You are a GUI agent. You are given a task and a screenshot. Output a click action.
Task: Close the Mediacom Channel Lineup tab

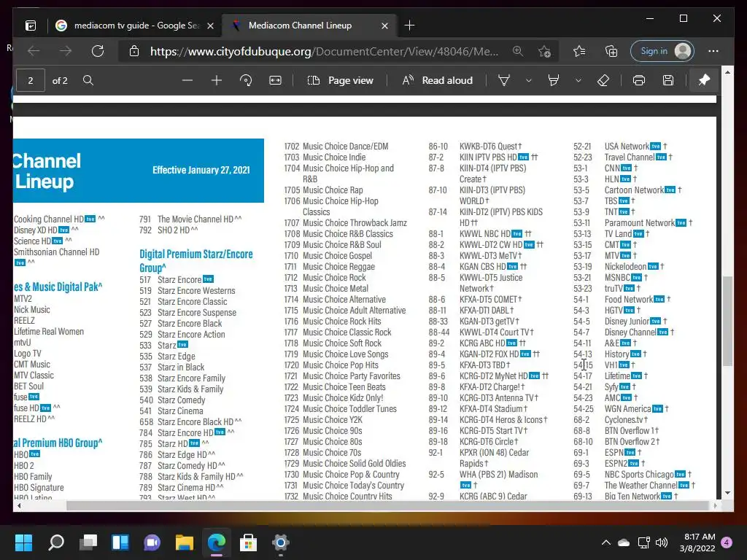coord(384,26)
